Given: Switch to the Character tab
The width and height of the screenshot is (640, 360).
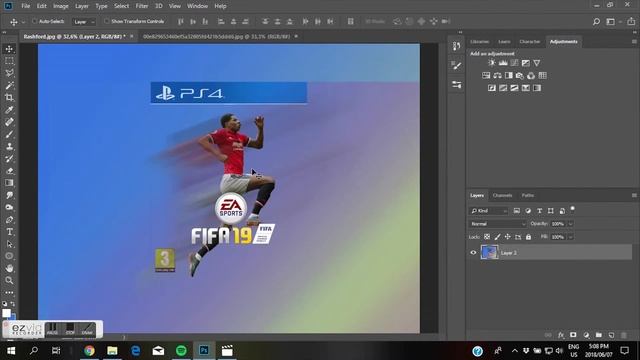Looking at the screenshot, I should (529, 42).
